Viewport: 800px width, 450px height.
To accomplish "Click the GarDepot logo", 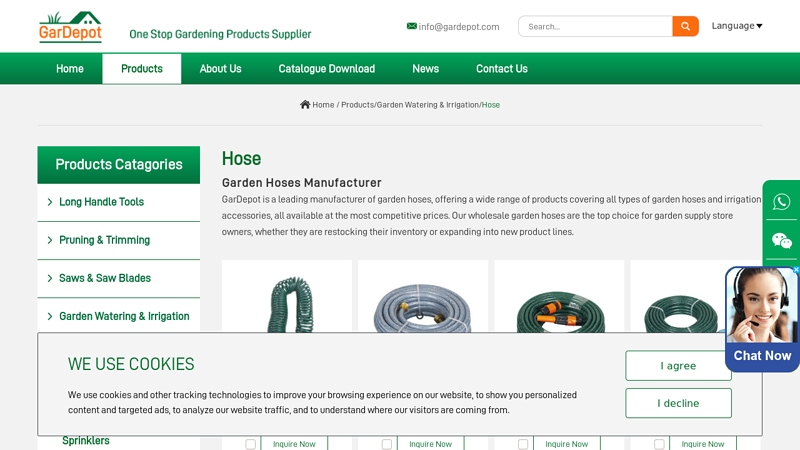I will click(x=70, y=27).
